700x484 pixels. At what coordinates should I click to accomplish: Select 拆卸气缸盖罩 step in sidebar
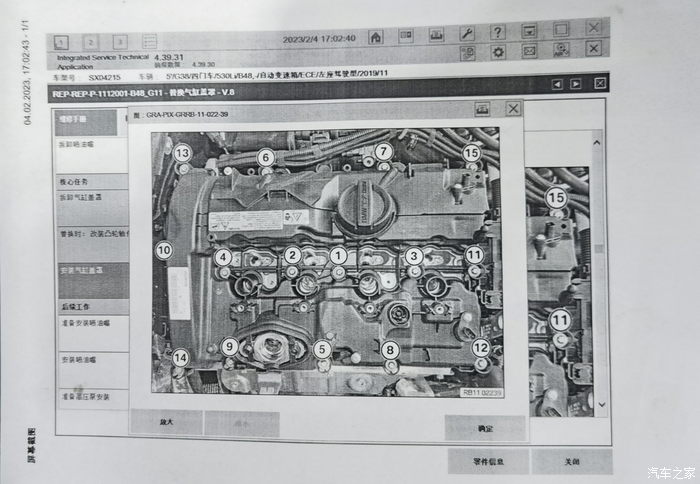(x=92, y=208)
